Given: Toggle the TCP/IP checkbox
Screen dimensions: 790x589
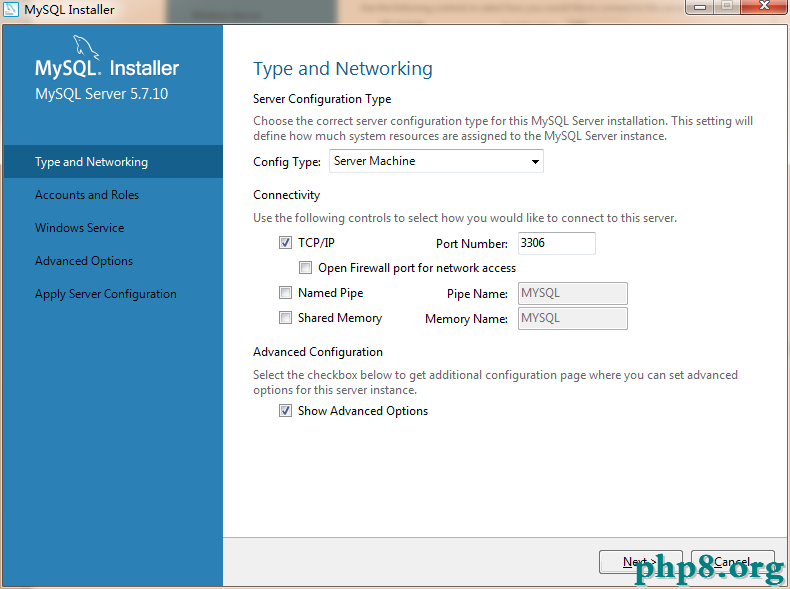Looking at the screenshot, I should click(285, 243).
